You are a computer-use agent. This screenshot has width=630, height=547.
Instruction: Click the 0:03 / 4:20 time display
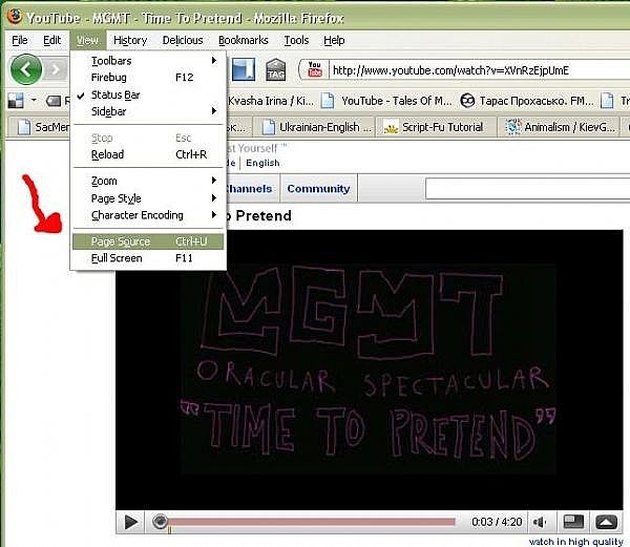497,522
